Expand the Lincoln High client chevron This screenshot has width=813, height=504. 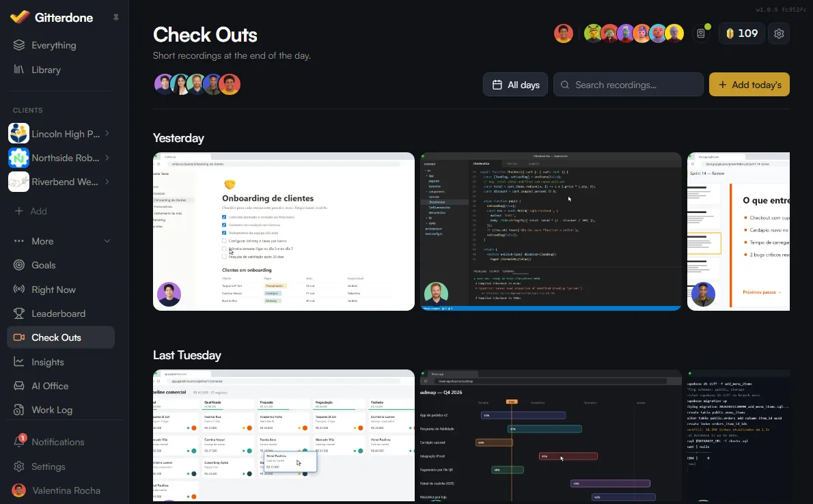(x=107, y=133)
